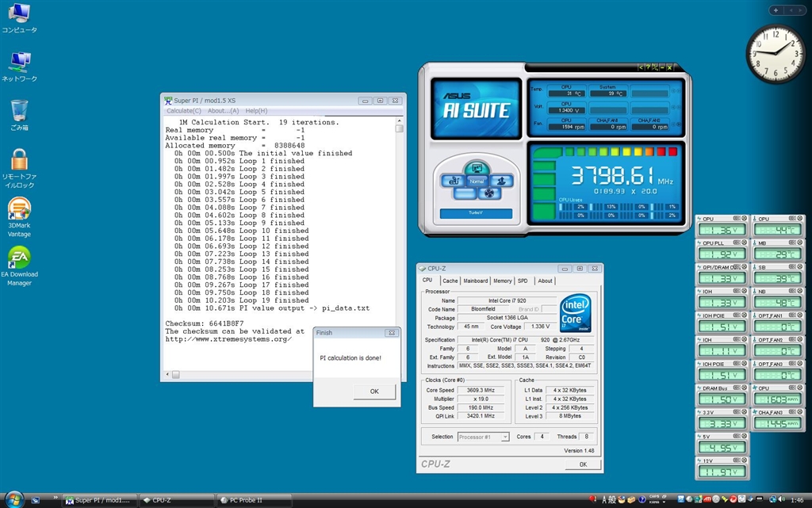
Task: Select the リモートファイルロック desktop icon
Action: (19, 169)
